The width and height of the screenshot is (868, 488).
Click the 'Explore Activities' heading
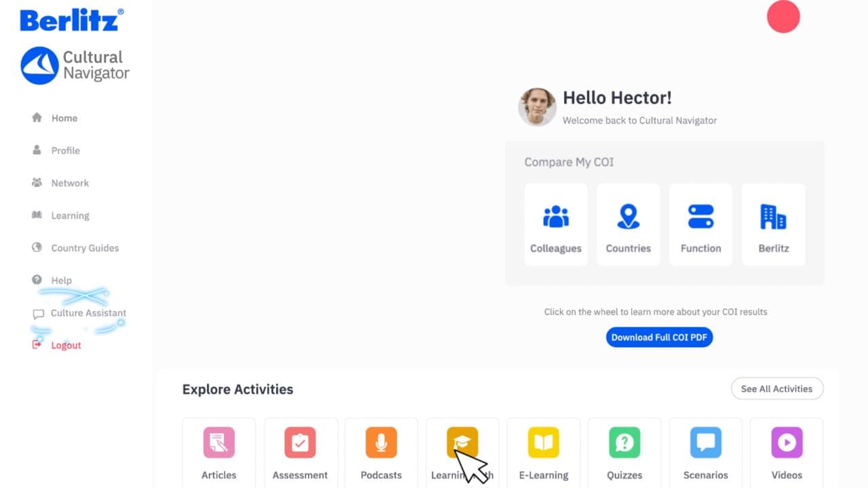coord(238,389)
